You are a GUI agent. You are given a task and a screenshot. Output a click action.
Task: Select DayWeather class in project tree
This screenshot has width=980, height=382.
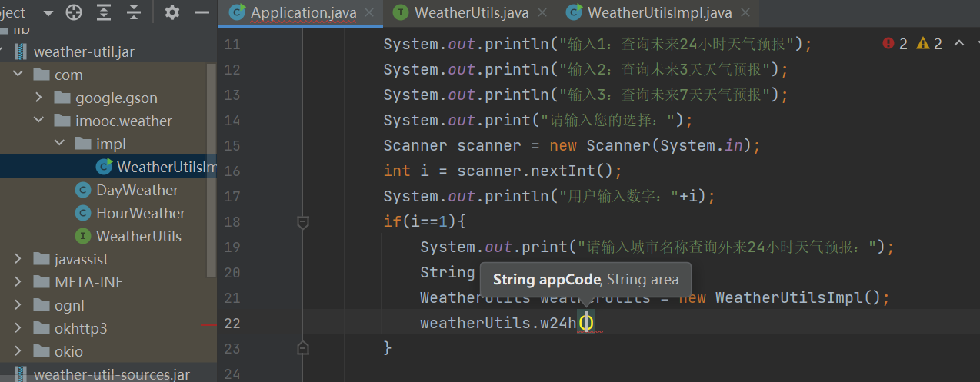tap(137, 190)
